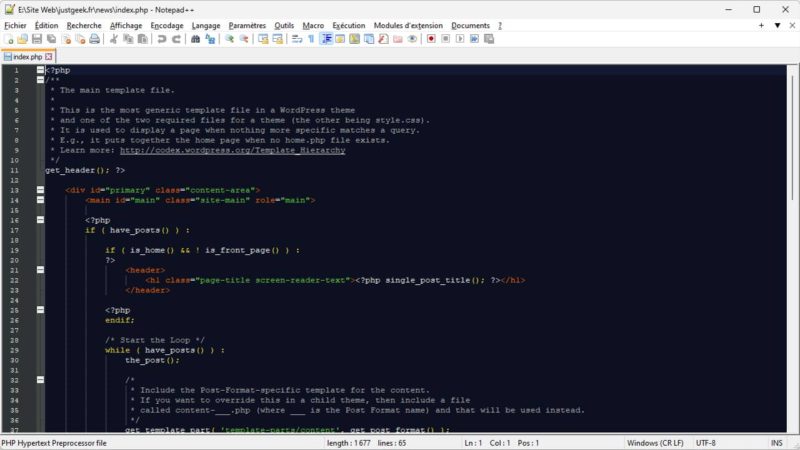Open the Recherche menu

tap(84, 26)
